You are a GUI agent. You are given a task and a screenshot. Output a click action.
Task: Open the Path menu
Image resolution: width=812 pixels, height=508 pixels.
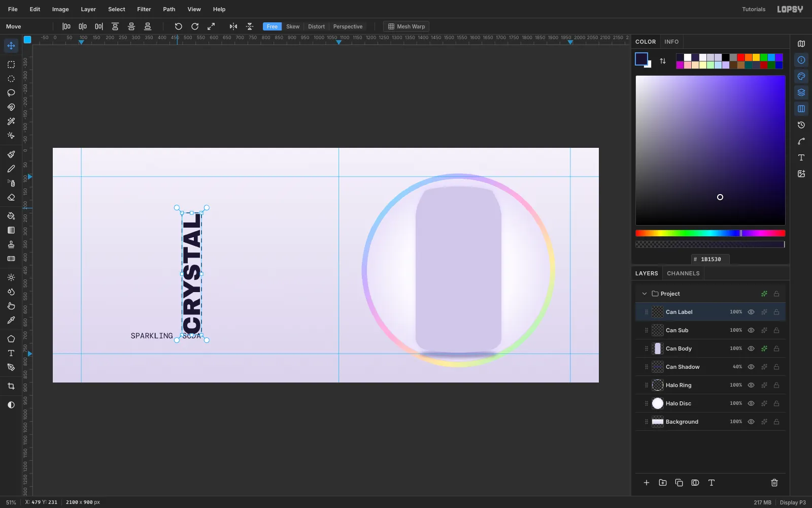point(169,9)
